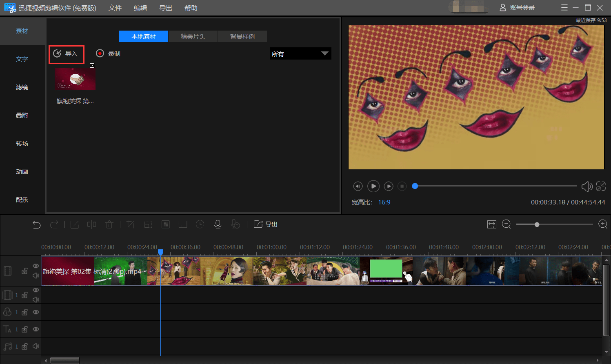Image resolution: width=611 pixels, height=364 pixels.
Task: Toggle lock on filter track
Action: 24,312
